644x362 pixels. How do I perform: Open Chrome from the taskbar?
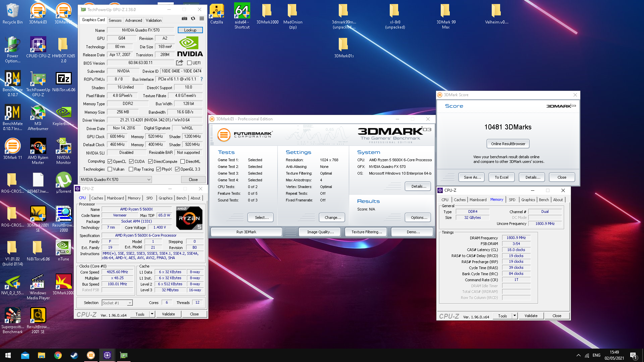[x=58, y=355]
